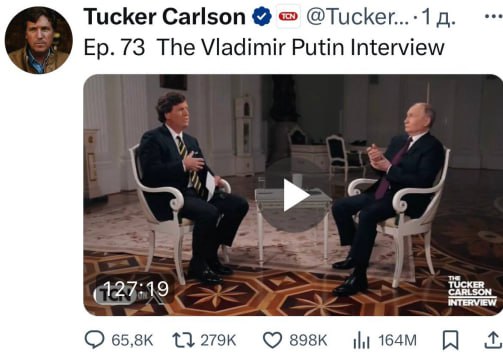Click the share upload icon
503x362 pixels.
[x=494, y=340]
